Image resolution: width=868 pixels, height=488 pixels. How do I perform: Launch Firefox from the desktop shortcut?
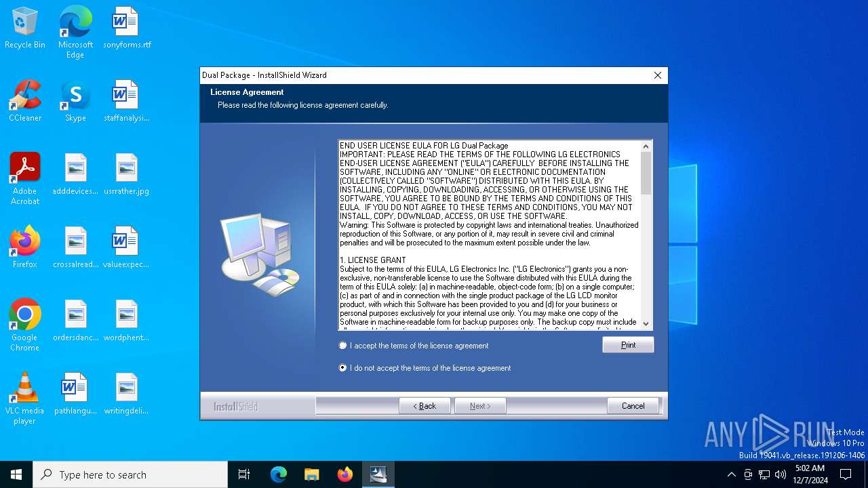(25, 247)
